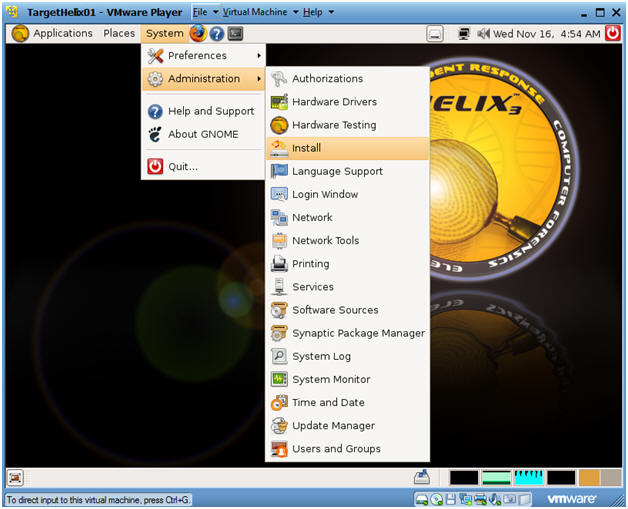Viewport: 628px width, 509px height.
Task: Click the Authorizations keys icon
Action: [279, 79]
